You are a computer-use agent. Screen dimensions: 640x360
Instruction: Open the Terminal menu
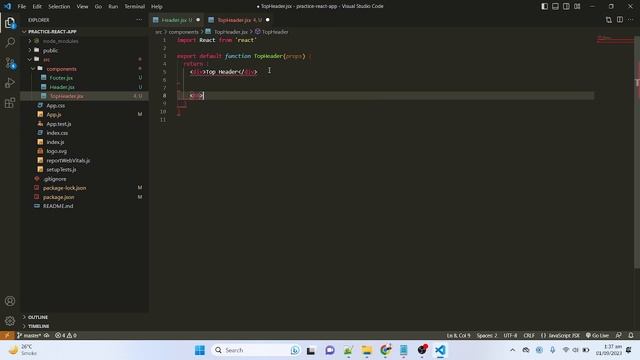134,7
